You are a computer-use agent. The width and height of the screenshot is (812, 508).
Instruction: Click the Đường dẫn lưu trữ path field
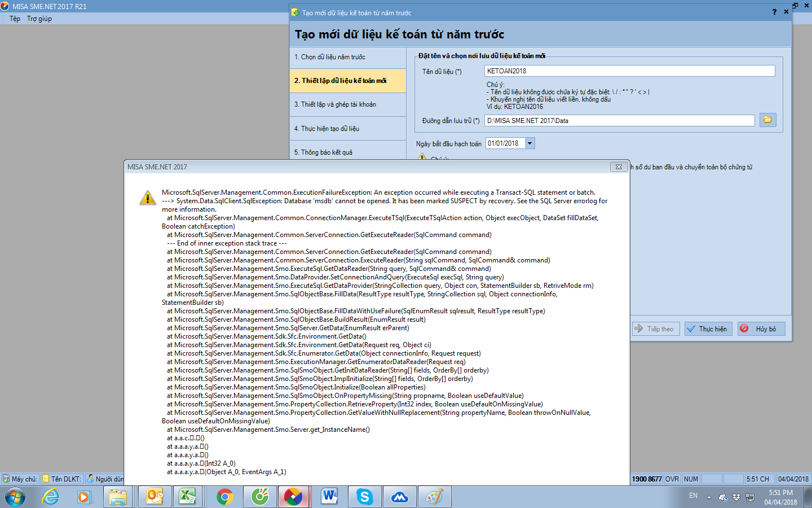(619, 121)
